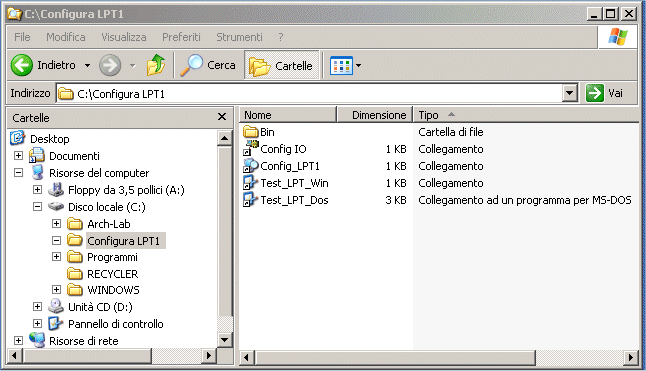Select Configura LPT1 folder icon in tree

pos(75,240)
